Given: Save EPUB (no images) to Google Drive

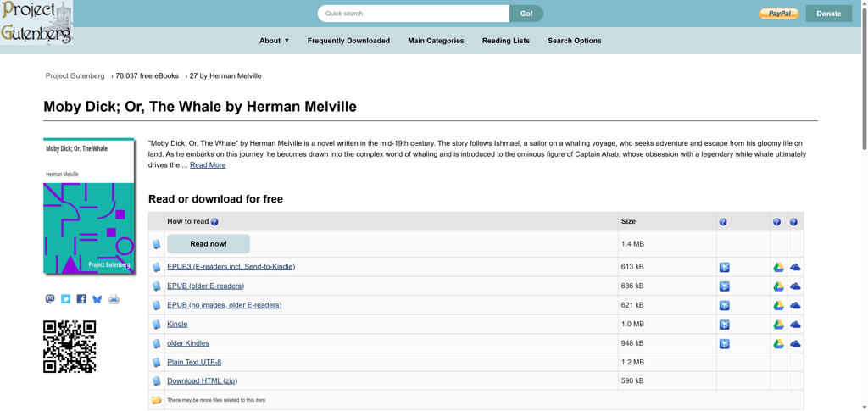Looking at the screenshot, I should coord(778,305).
